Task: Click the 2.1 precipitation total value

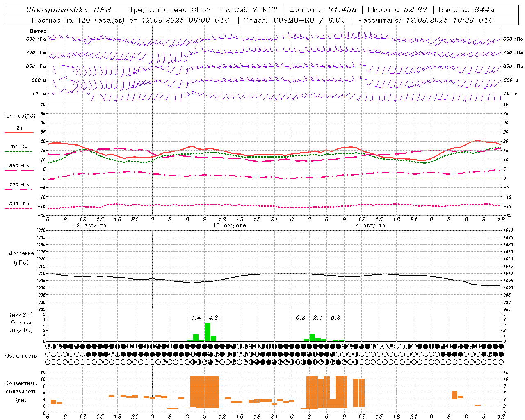Action: click(x=318, y=317)
